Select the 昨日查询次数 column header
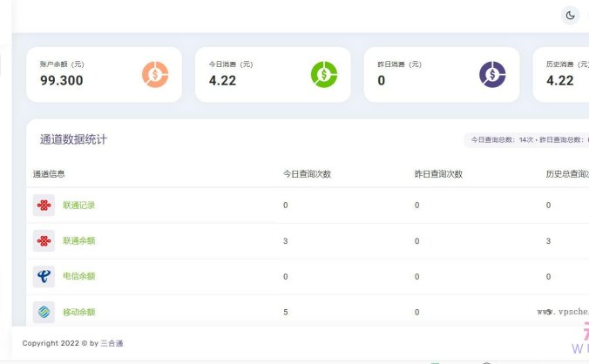Viewport: 589px width, 364px height. (x=438, y=174)
